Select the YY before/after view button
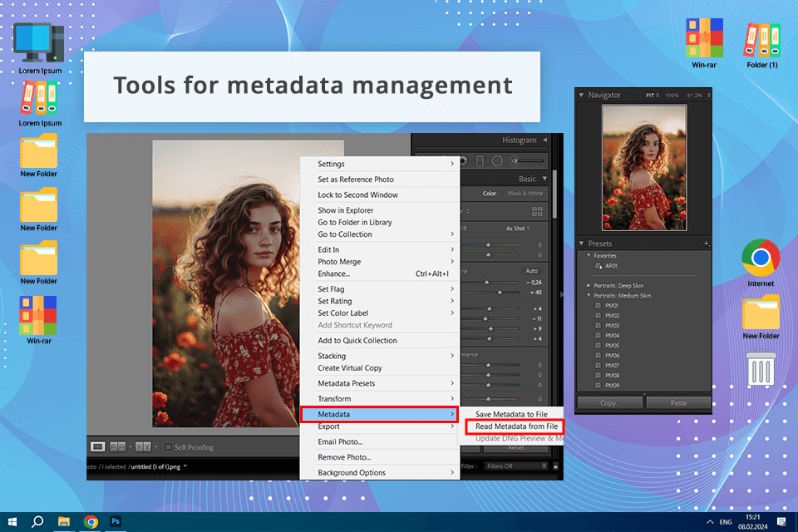Image resolution: width=798 pixels, height=532 pixels. point(143,446)
